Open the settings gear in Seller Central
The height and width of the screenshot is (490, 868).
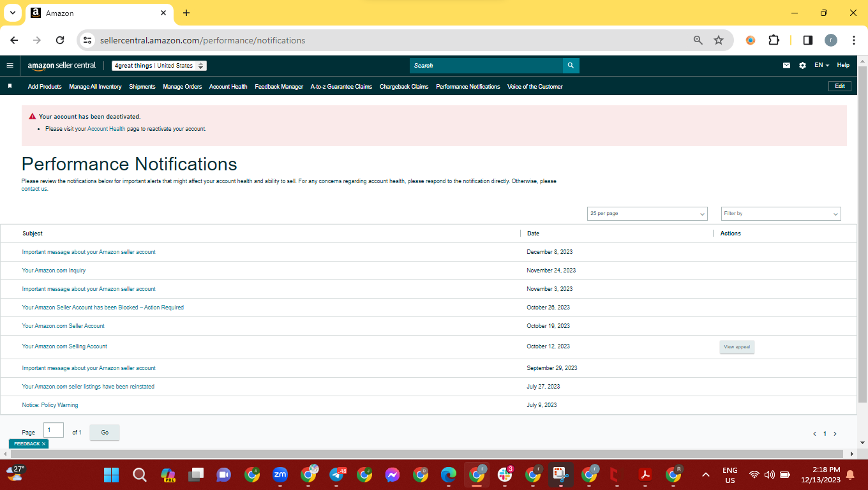802,65
